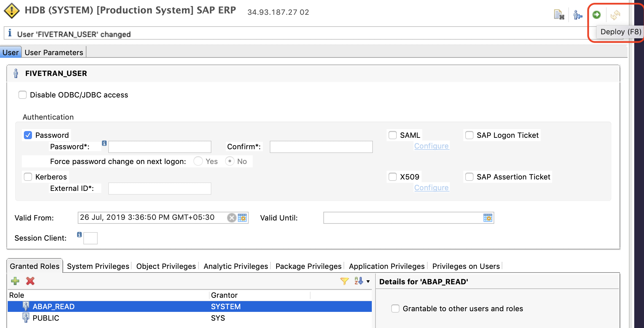Click the info icon next to Password field
644x328 pixels.
click(x=104, y=143)
